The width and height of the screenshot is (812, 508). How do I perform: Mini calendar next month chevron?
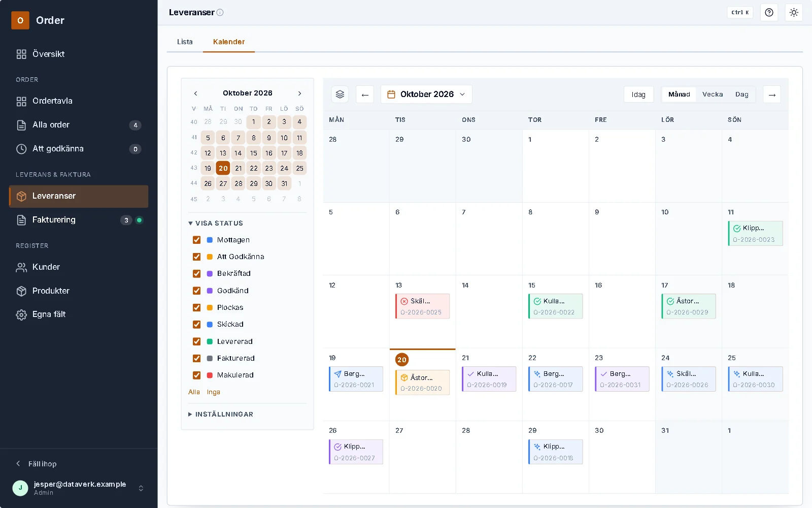(x=300, y=93)
